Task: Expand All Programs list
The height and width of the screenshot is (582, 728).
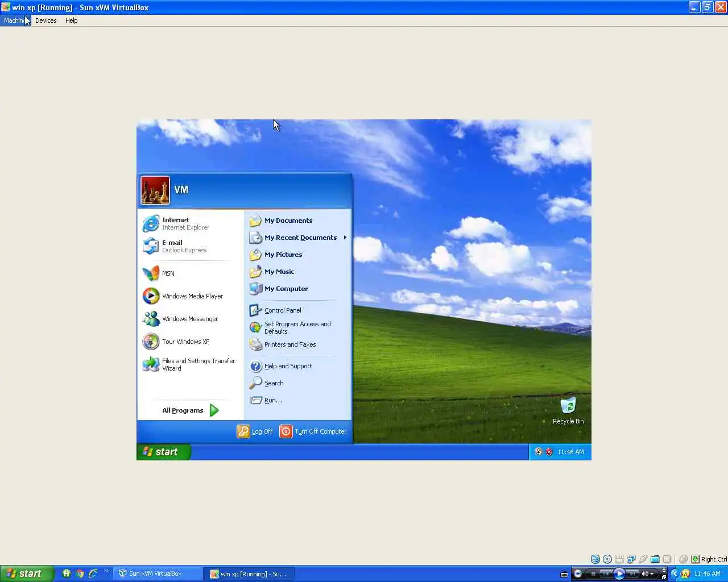Action: 191,410
